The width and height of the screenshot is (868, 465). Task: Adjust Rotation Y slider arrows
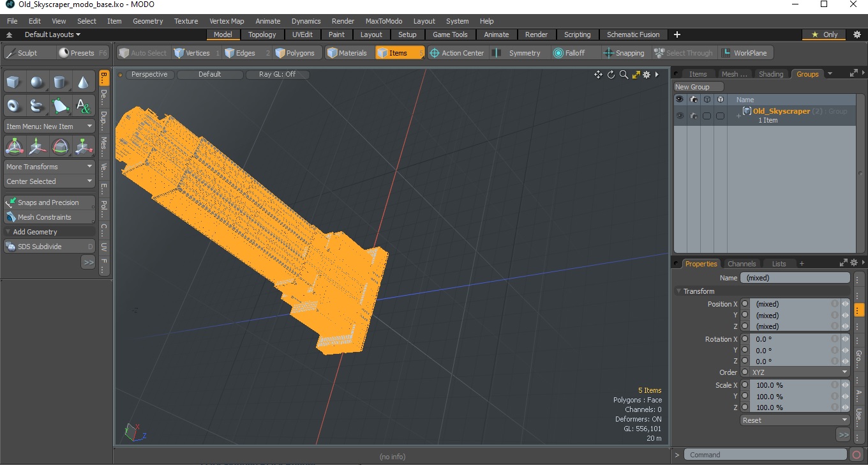[846, 350]
